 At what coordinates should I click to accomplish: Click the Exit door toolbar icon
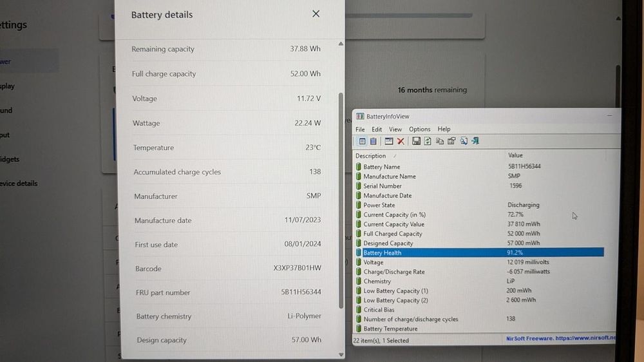point(476,141)
